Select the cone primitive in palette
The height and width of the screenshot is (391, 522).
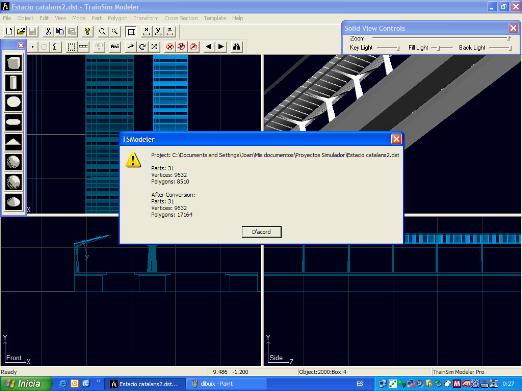[x=13, y=142]
